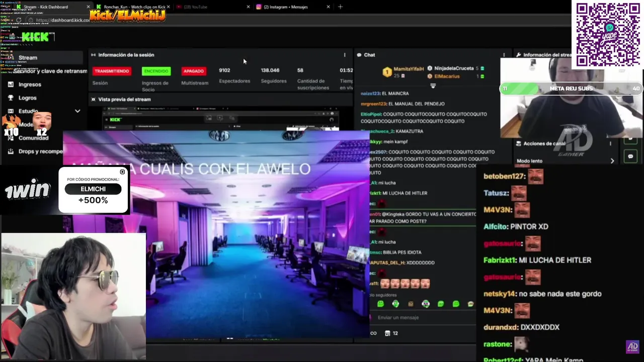Click the gold rank 1 badge by MamitaYifaiH
This screenshot has height=362, width=644.
[387, 72]
